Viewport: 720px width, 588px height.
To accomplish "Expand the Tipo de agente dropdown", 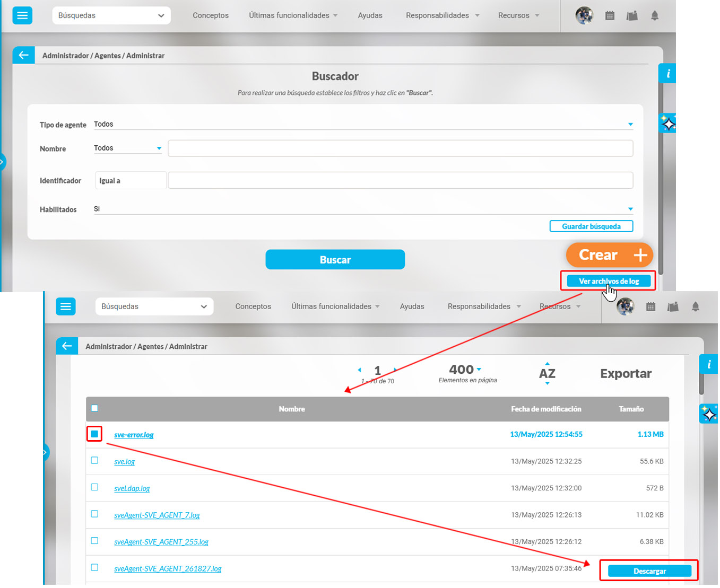I will point(630,125).
